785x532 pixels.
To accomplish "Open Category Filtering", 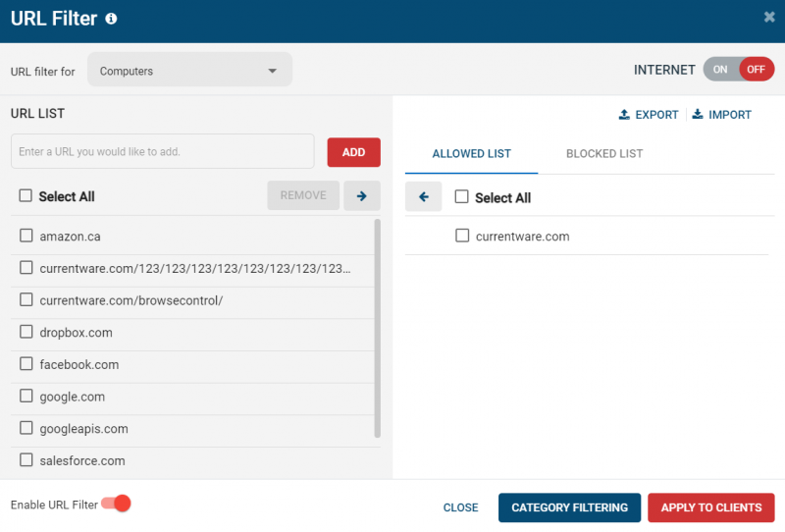I will tap(569, 507).
